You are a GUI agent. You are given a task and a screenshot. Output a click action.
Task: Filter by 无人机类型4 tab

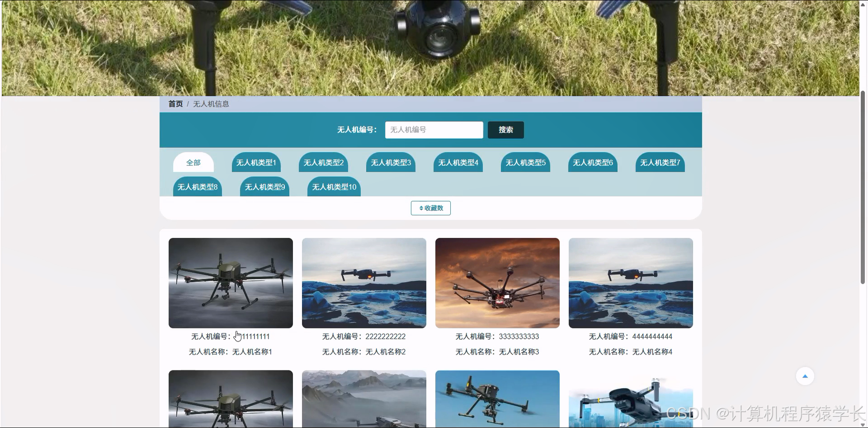(x=458, y=162)
